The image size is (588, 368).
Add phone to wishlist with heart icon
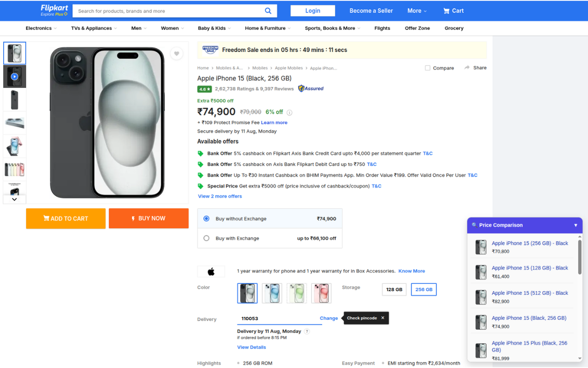pos(176,53)
